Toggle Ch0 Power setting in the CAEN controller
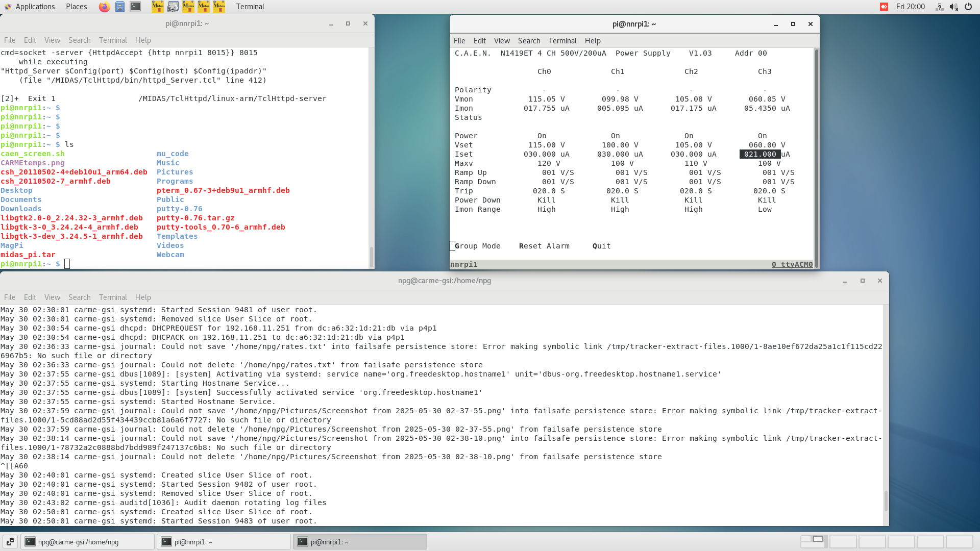This screenshot has width=980, height=551. click(x=542, y=135)
